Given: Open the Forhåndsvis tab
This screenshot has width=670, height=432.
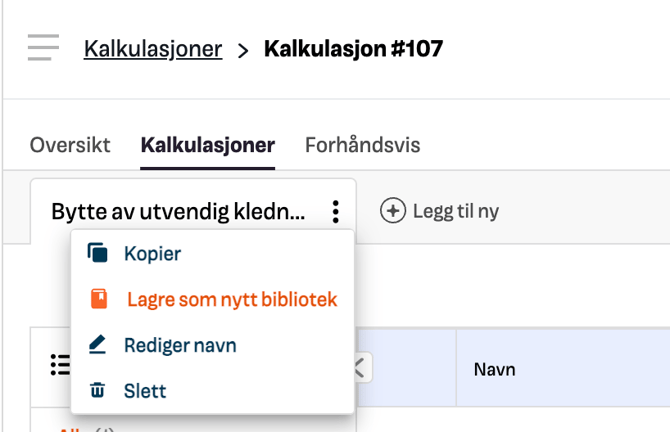Looking at the screenshot, I should coord(362,145).
